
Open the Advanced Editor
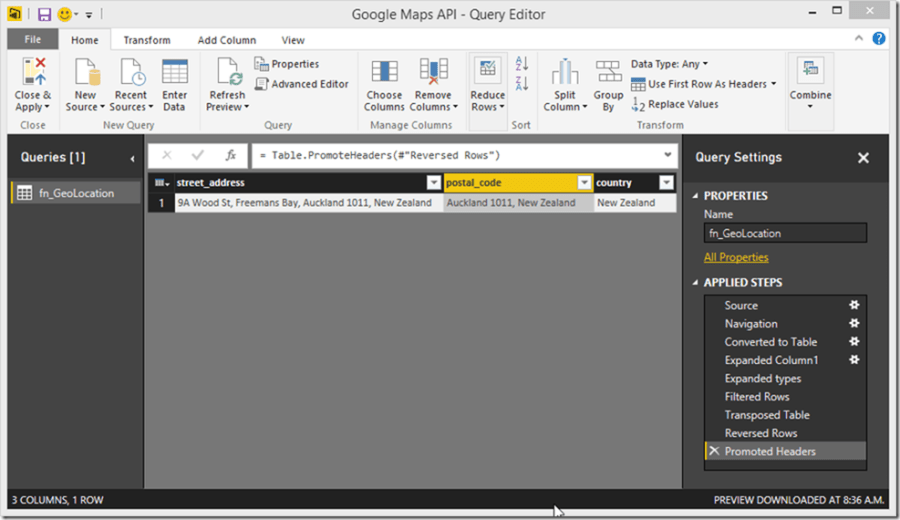(x=302, y=84)
